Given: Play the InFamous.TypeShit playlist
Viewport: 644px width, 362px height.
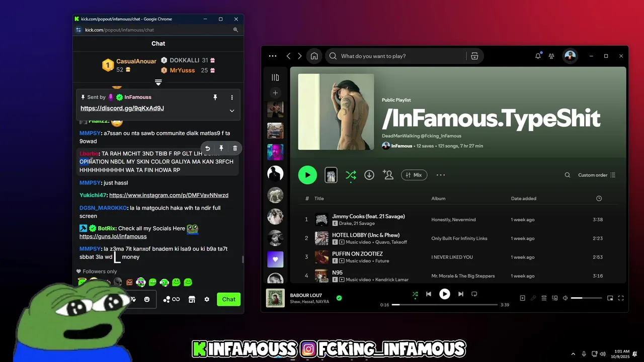Looking at the screenshot, I should 307,175.
